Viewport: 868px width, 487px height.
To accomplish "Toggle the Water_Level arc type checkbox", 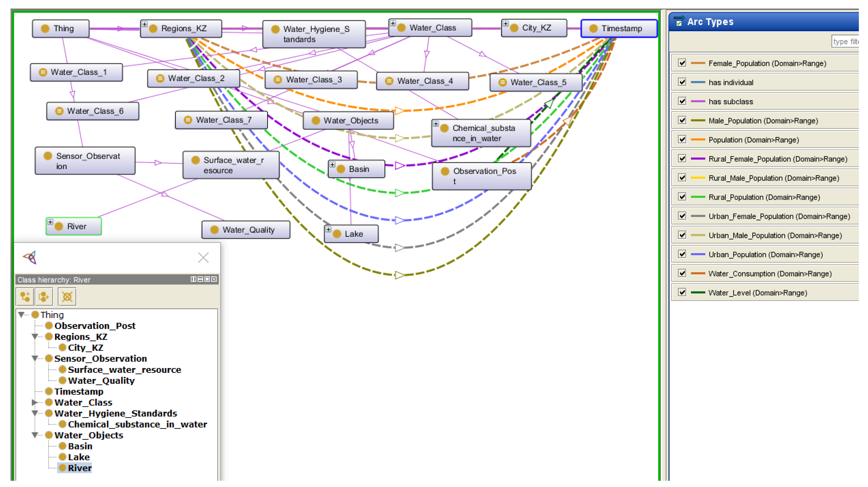I will (682, 292).
